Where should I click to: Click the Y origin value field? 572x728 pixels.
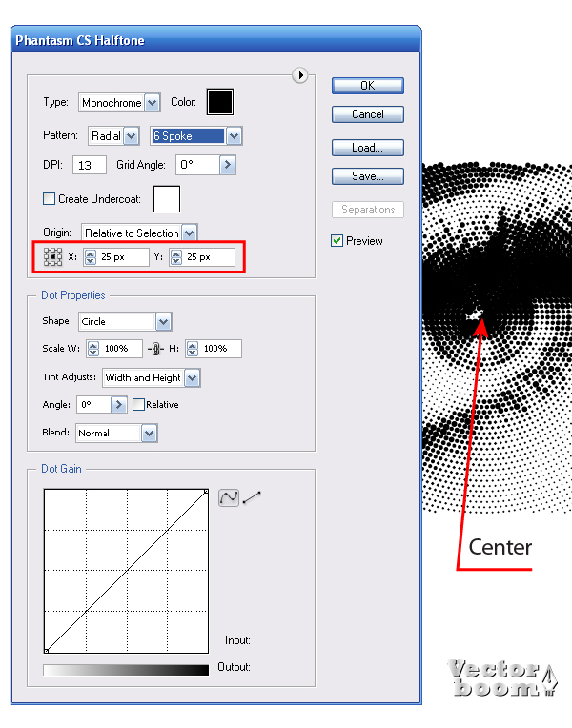208,257
